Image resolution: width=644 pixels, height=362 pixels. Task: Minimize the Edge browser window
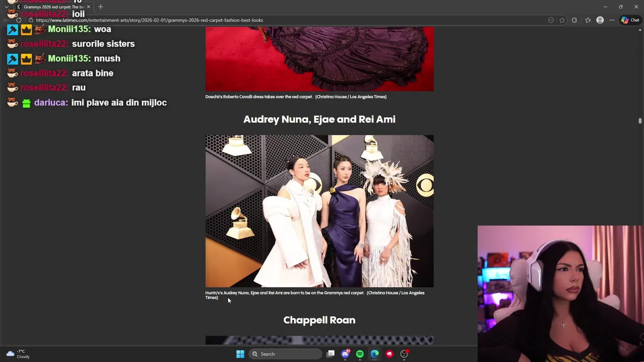[x=605, y=7]
